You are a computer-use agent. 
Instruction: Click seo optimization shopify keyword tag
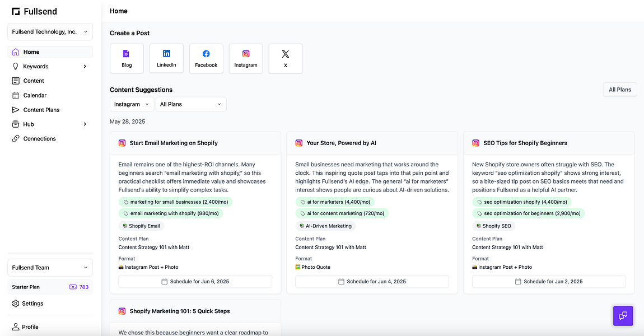pos(521,202)
